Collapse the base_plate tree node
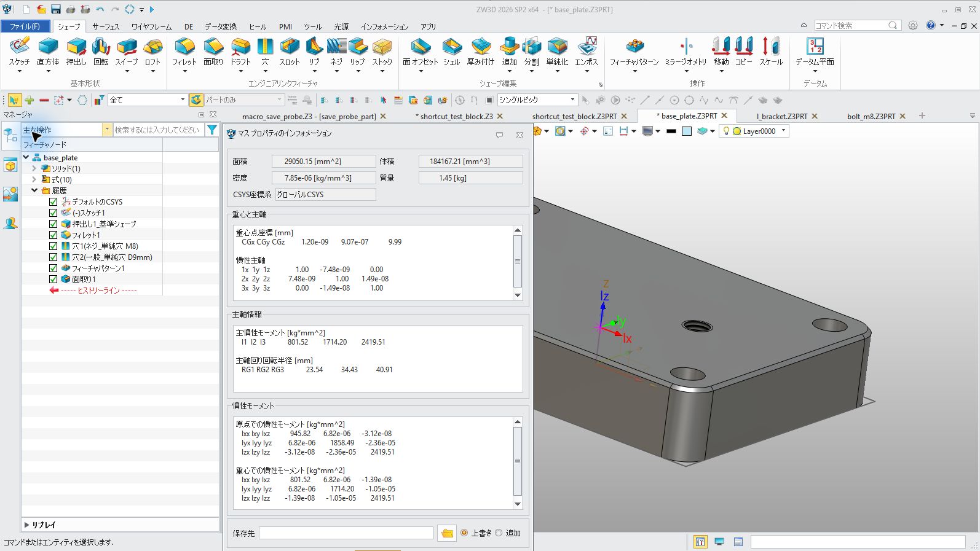The width and height of the screenshot is (980, 551). pos(26,157)
